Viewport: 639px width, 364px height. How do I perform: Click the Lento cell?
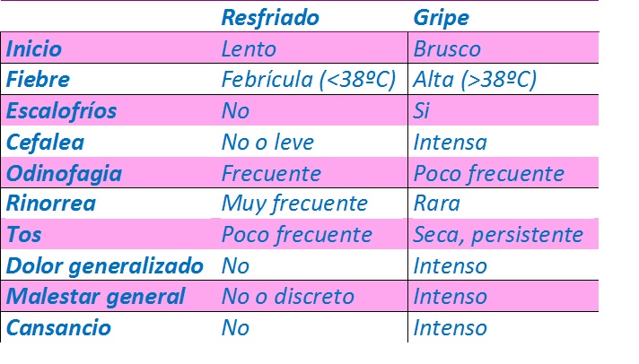point(249,48)
